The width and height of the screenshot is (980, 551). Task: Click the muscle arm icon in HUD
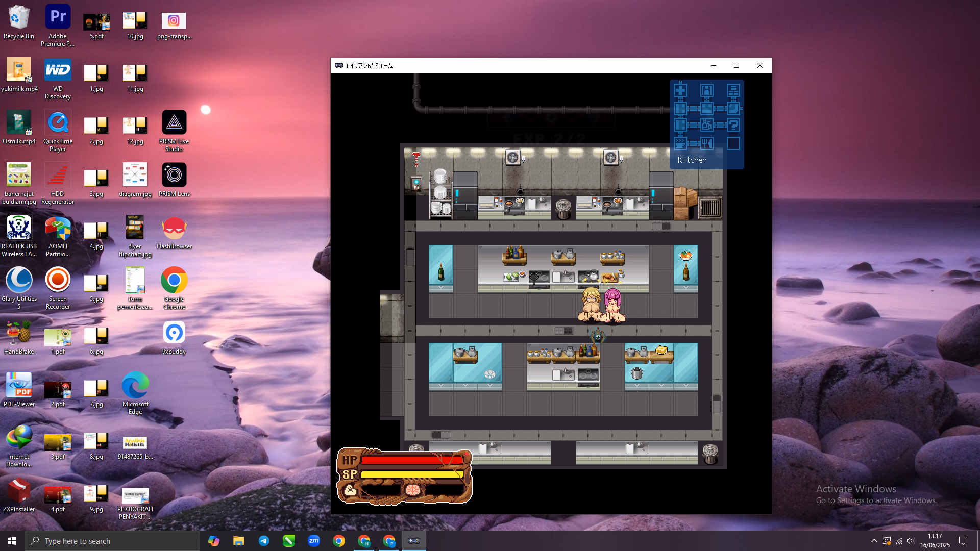(x=350, y=490)
